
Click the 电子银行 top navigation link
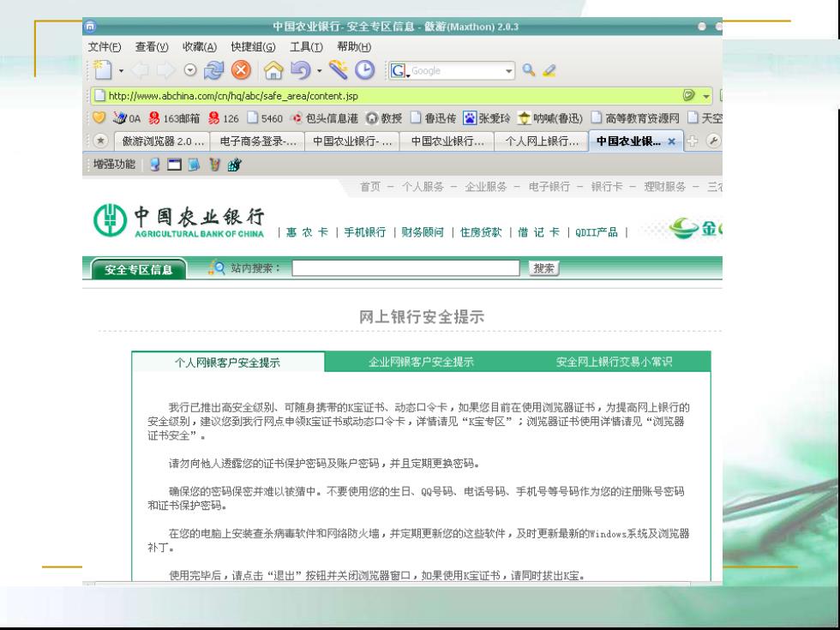pyautogui.click(x=549, y=187)
